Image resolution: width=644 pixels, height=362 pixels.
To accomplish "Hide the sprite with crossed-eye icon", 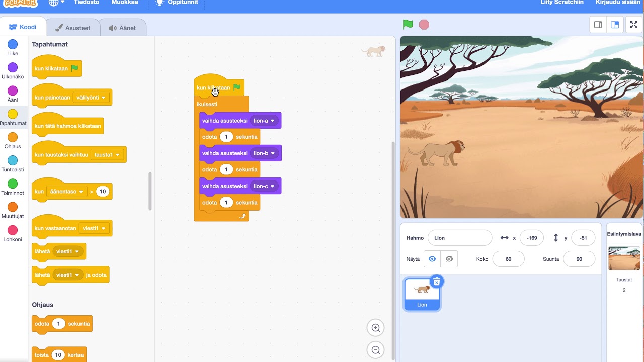I will [x=449, y=259].
